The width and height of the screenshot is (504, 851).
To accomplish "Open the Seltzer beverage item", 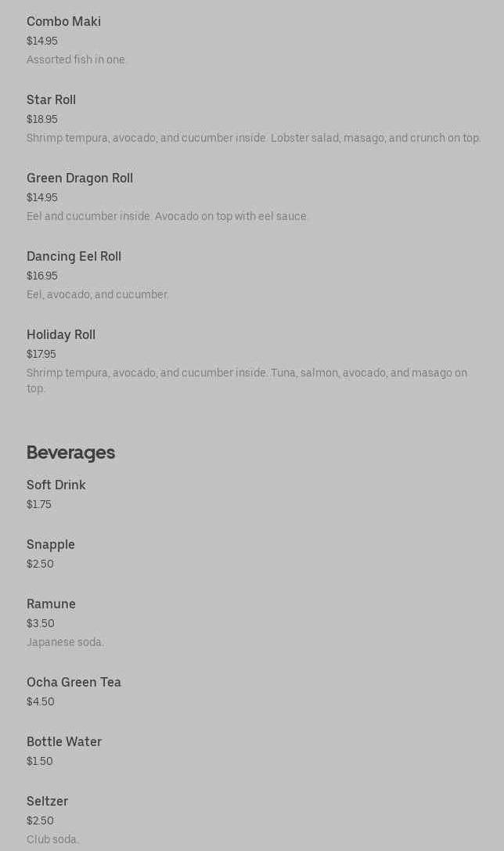I will 47,802.
